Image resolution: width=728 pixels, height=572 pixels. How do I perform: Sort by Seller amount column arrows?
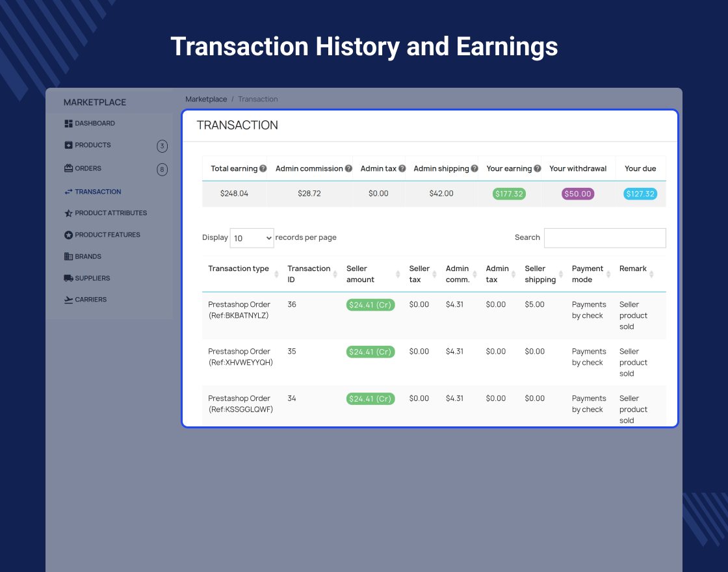[x=398, y=274]
